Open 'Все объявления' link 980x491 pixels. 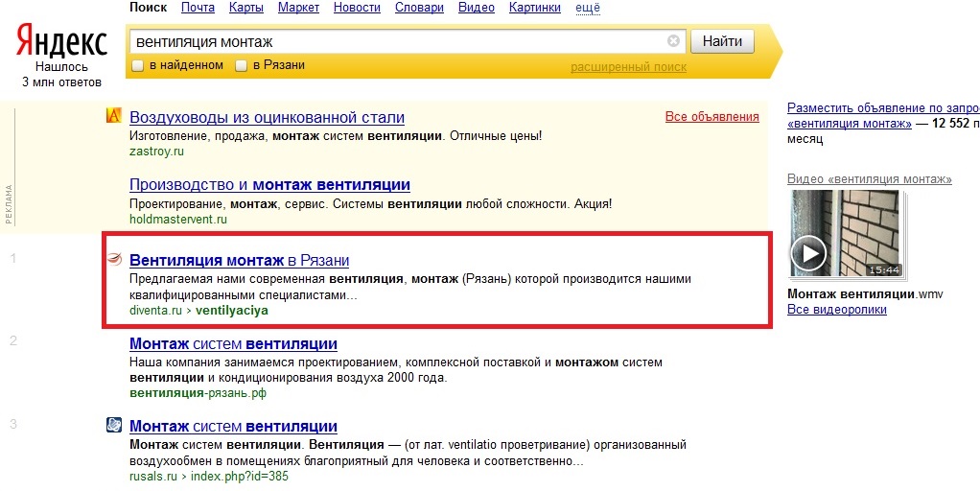(712, 116)
